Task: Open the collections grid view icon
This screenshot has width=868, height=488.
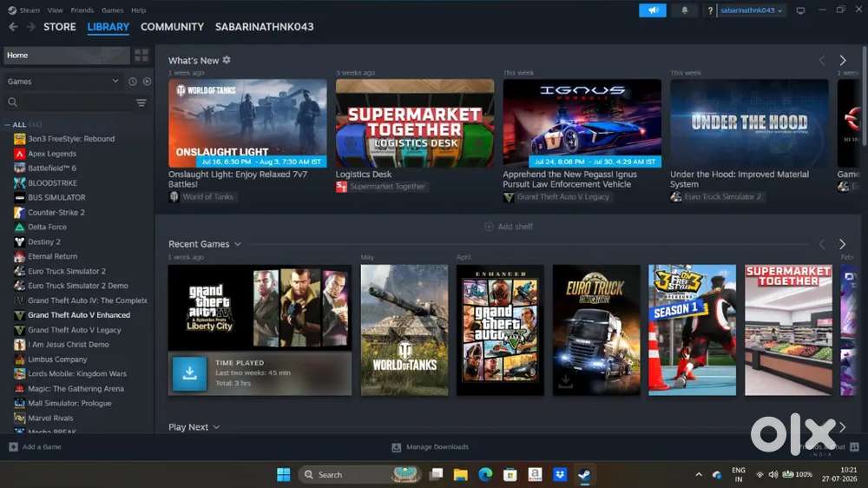Action: pyautogui.click(x=141, y=55)
